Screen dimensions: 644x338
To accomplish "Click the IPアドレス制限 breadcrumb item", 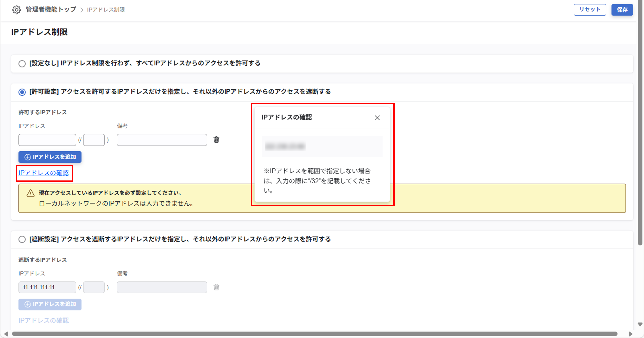I will point(106,10).
